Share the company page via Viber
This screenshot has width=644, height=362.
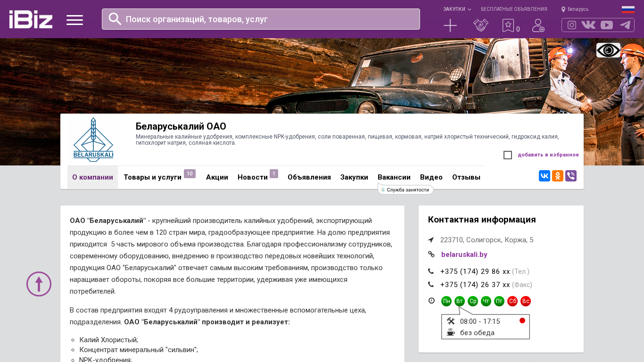[x=571, y=176]
